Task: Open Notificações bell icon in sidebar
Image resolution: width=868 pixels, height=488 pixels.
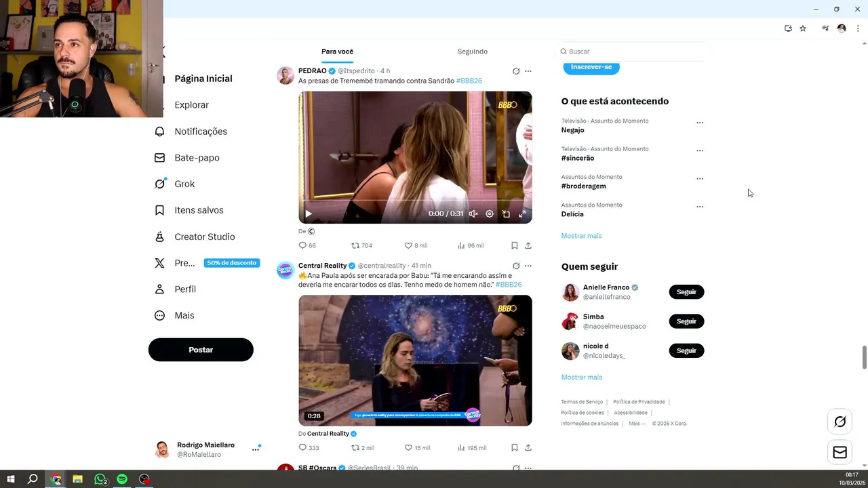Action: (x=159, y=131)
